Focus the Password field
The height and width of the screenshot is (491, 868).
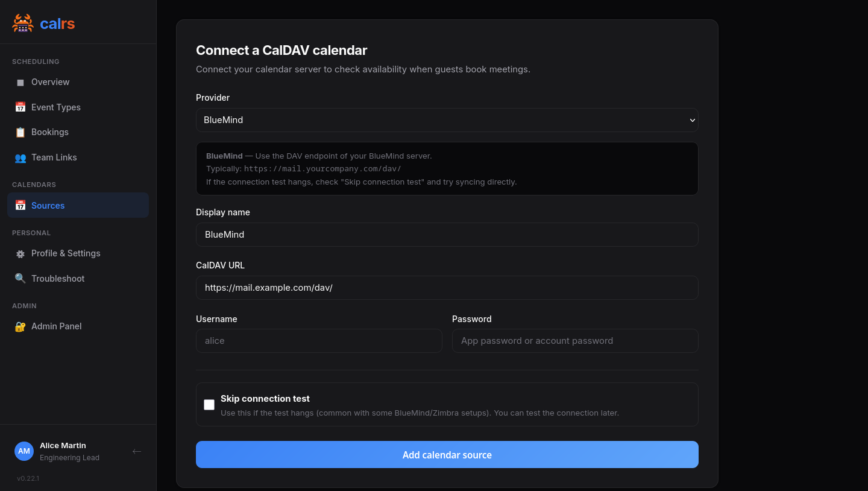coord(574,341)
